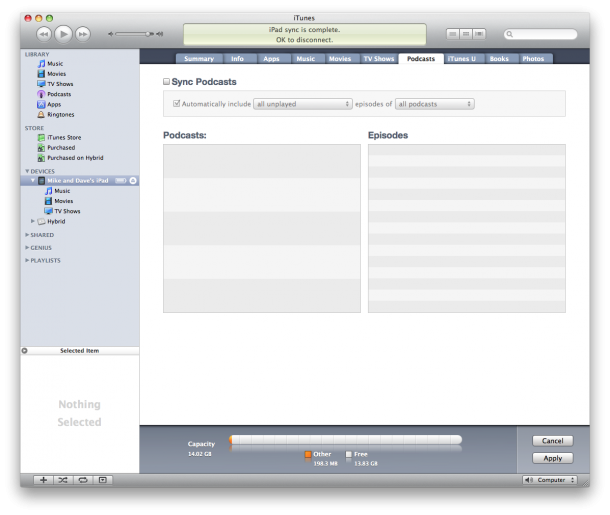Switch to the Info tab
The width and height of the screenshot is (610, 515).
(237, 58)
